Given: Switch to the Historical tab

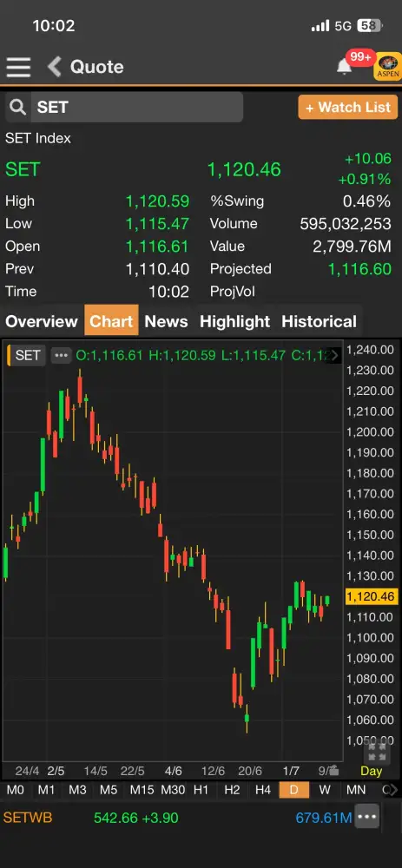Looking at the screenshot, I should click(x=319, y=321).
